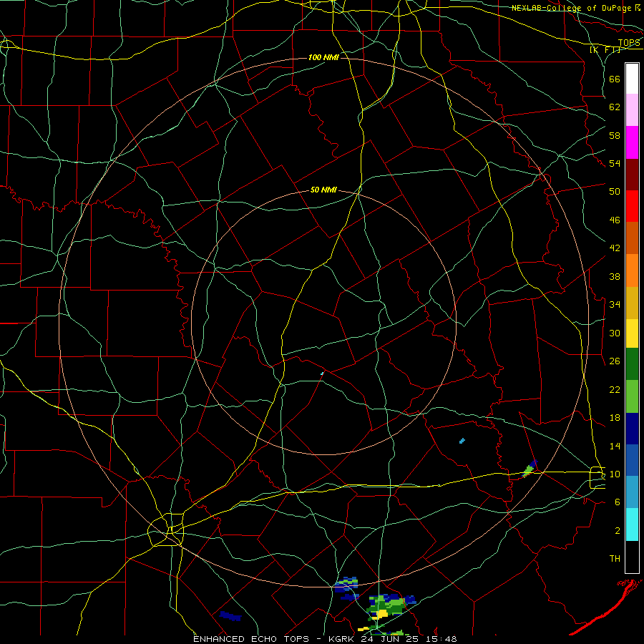Click the legend value "62"
Image resolution: width=644 pixels, height=644 pixels.
coord(615,107)
